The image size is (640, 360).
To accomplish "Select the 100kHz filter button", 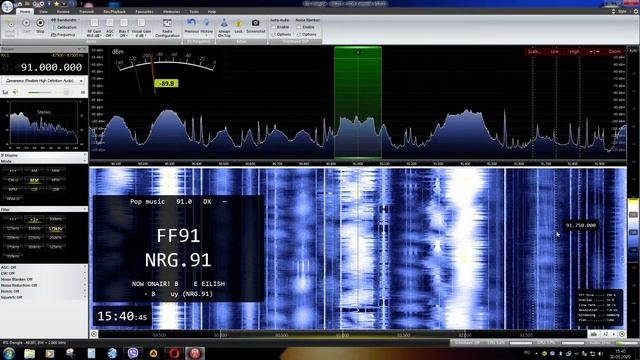I will 56,219.
